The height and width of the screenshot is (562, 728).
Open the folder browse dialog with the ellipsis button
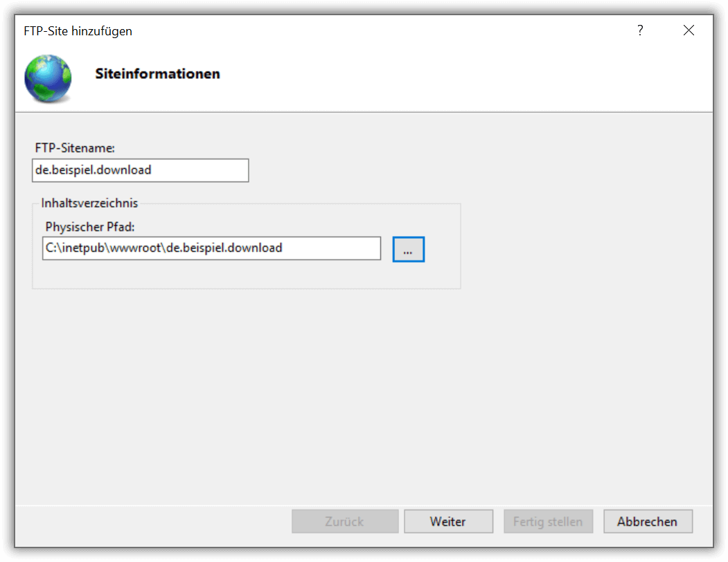(408, 249)
